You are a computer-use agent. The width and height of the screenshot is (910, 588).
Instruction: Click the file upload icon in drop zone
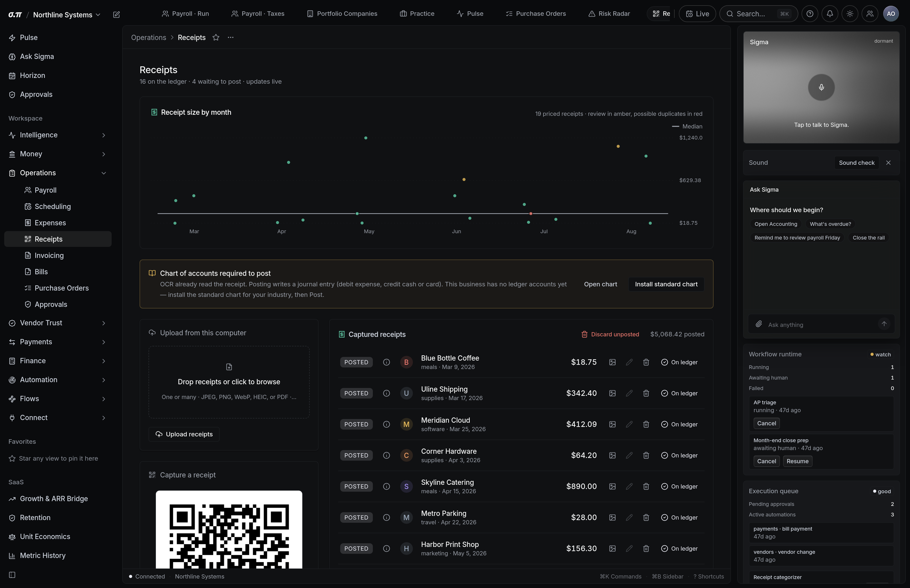coord(229,367)
